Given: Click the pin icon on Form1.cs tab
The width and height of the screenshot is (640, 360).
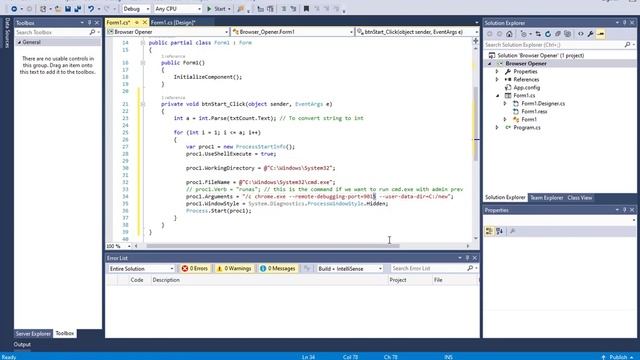Looking at the screenshot, I should coord(137,22).
